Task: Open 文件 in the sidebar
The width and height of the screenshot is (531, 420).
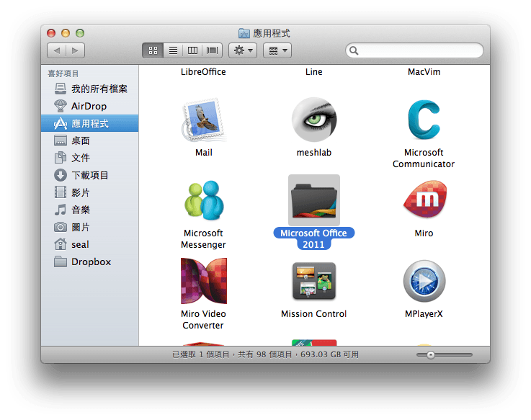Action: (90, 158)
